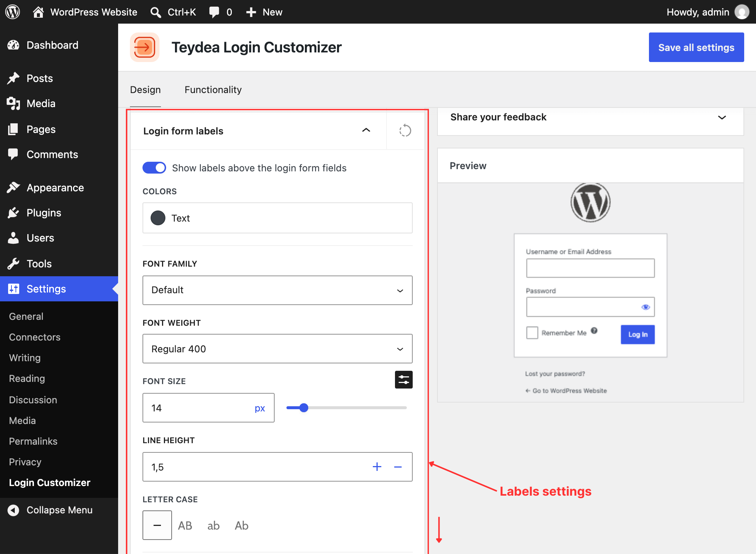Click the admin avatar icon
Image resolution: width=756 pixels, height=554 pixels.
click(742, 12)
